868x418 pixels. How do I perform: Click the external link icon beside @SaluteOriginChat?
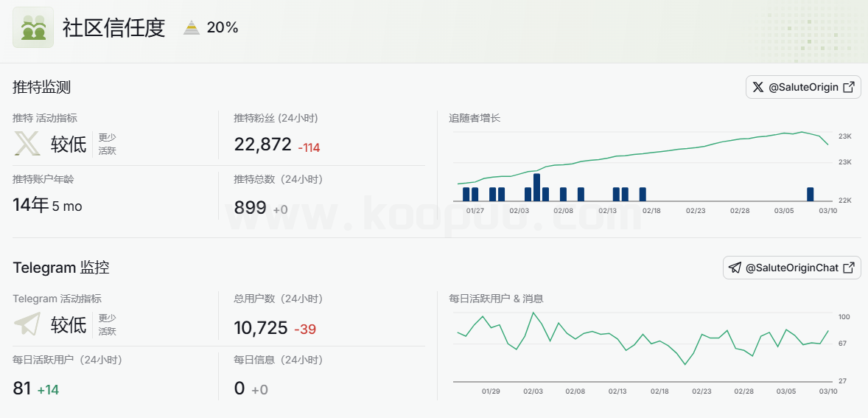tap(849, 268)
